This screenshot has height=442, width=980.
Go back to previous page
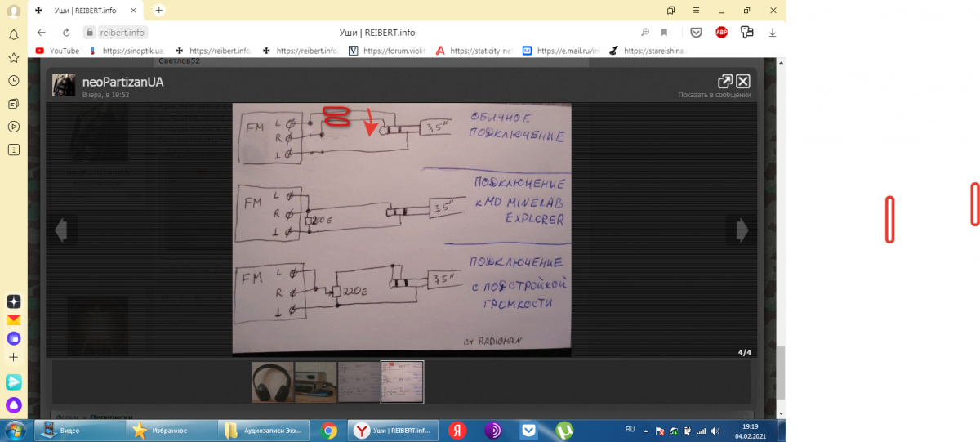pos(42,33)
